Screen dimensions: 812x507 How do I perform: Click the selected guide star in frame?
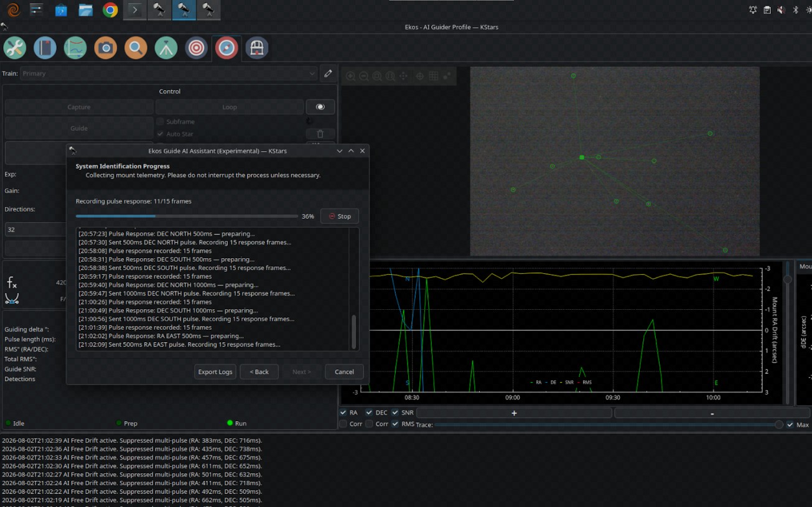[582, 158]
